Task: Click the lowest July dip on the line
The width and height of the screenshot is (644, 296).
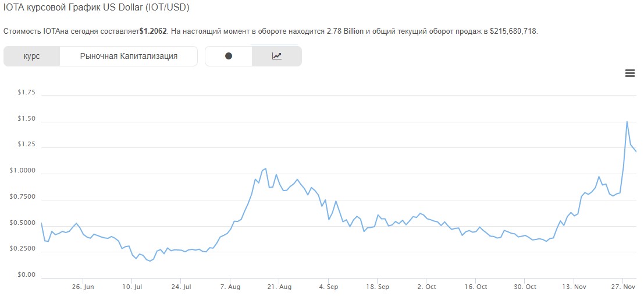Action: click(x=151, y=261)
